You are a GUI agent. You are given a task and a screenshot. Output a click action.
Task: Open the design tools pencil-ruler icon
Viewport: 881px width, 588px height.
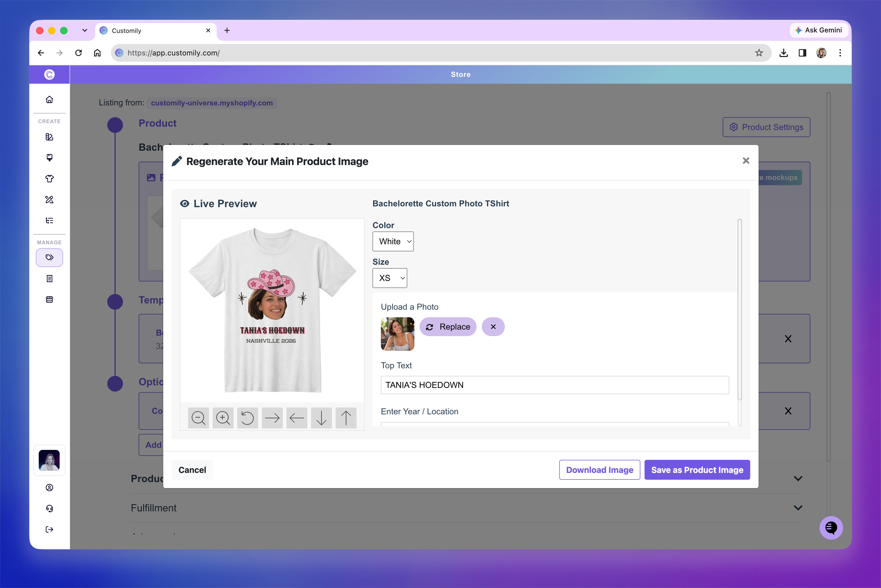(49, 200)
